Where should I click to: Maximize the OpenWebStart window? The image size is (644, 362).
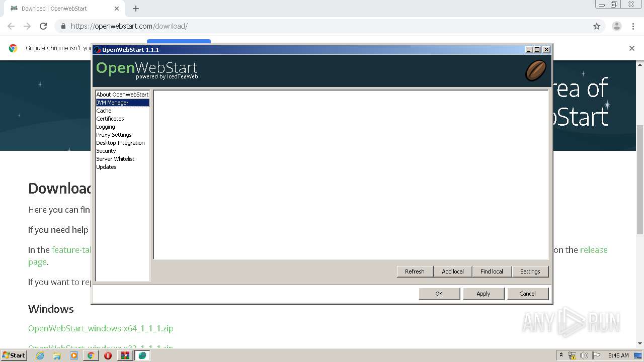click(537, 50)
